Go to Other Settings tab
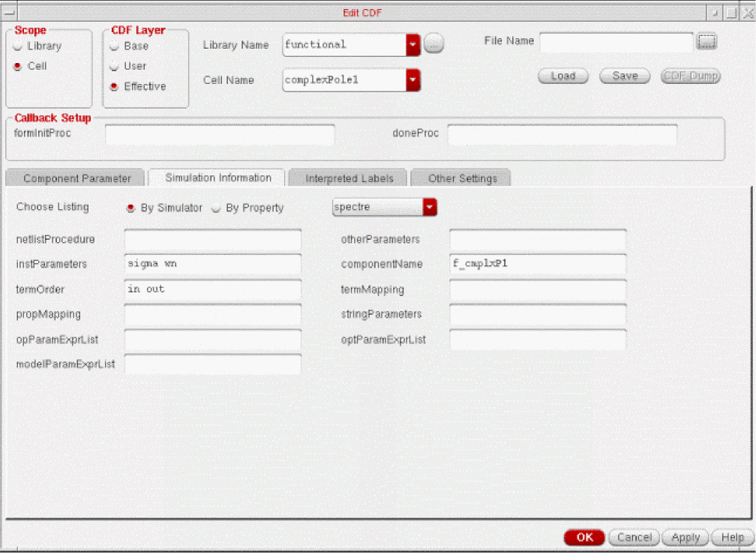Image resolution: width=756 pixels, height=554 pixels. pos(462,178)
